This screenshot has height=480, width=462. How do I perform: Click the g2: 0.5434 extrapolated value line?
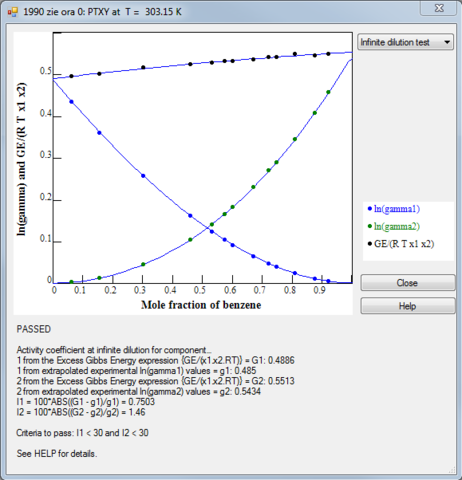tap(139, 391)
